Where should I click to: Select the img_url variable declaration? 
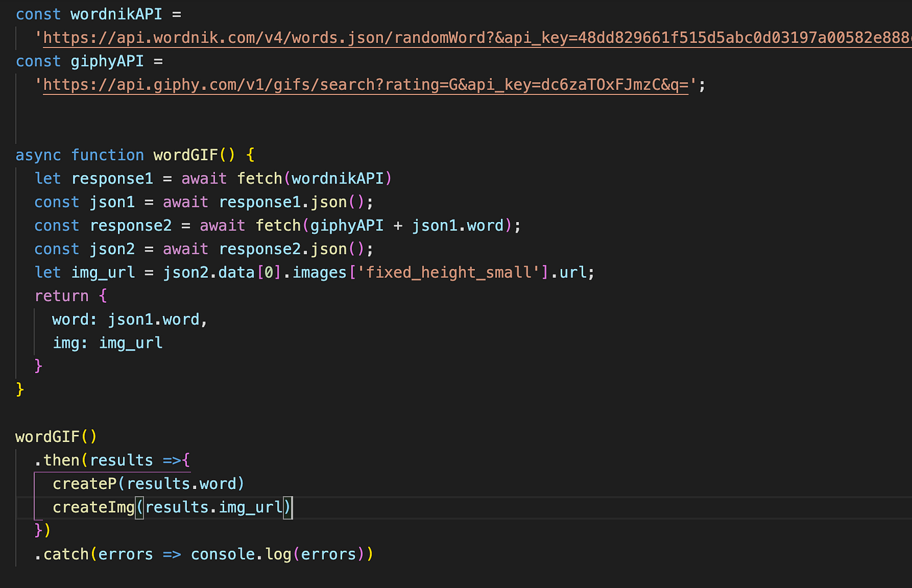pos(103,272)
